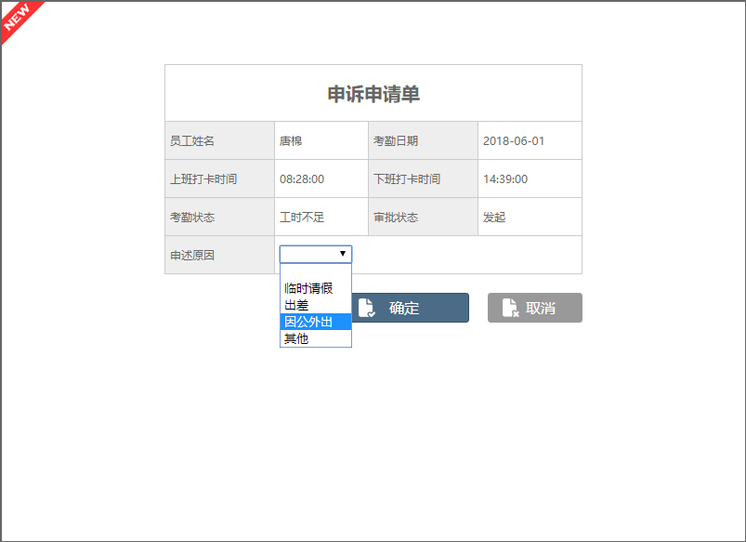The image size is (746, 542).
Task: Click the 工时不足 attendance status value
Action: tap(302, 217)
